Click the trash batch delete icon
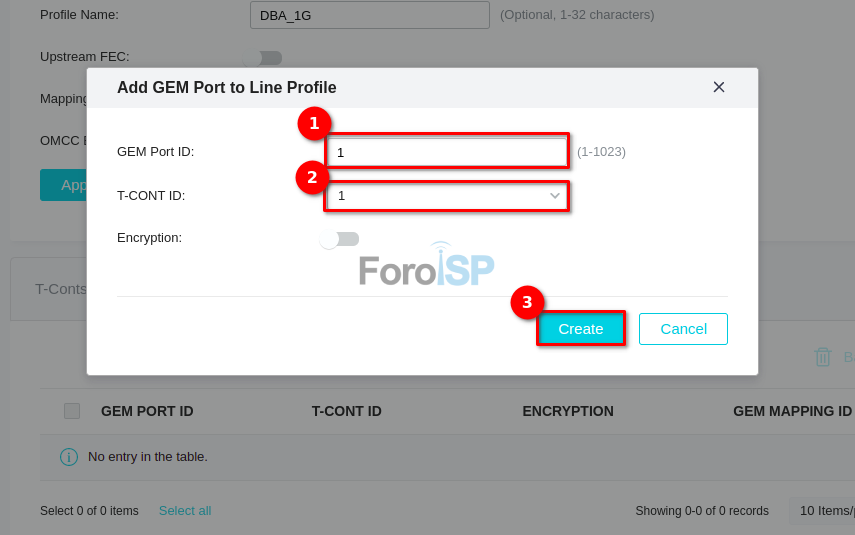 823,357
